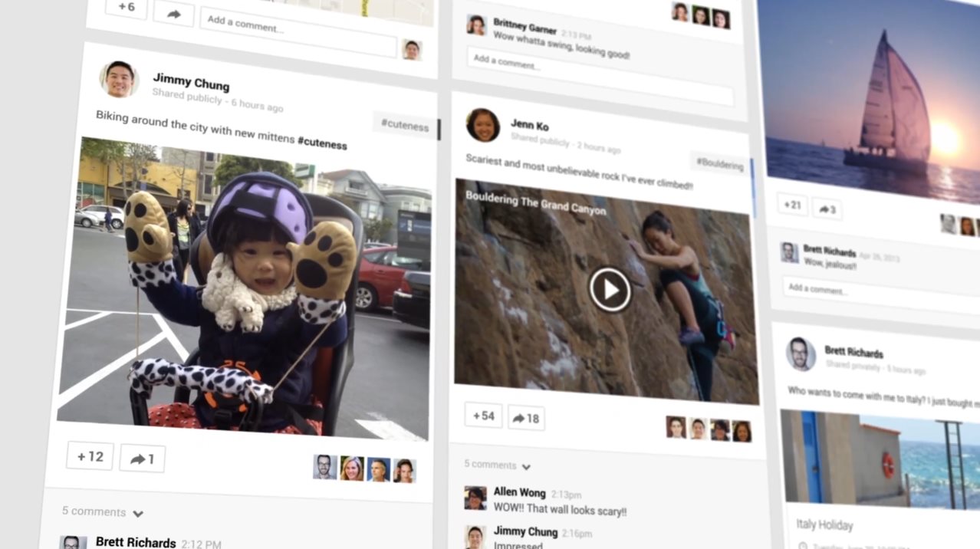Open Allen Wong's avatar in comments
This screenshot has width=980, height=549.
(x=475, y=498)
